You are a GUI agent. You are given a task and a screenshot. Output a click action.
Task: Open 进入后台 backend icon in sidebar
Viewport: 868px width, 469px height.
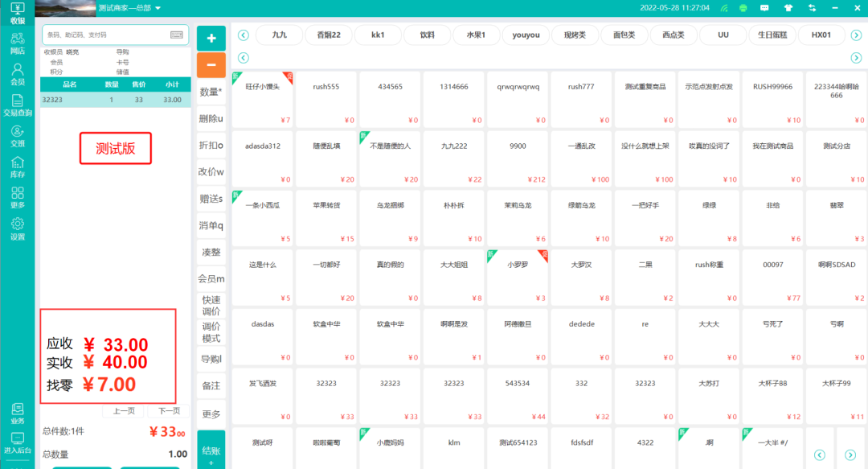click(17, 442)
